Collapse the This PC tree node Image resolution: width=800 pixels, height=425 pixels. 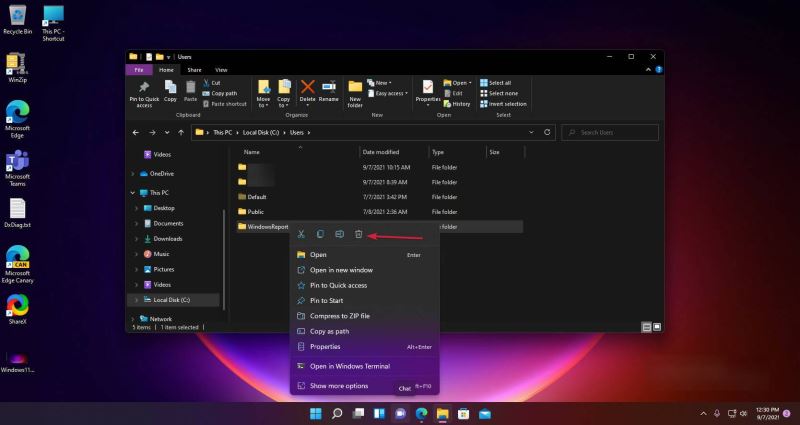pyautogui.click(x=135, y=192)
